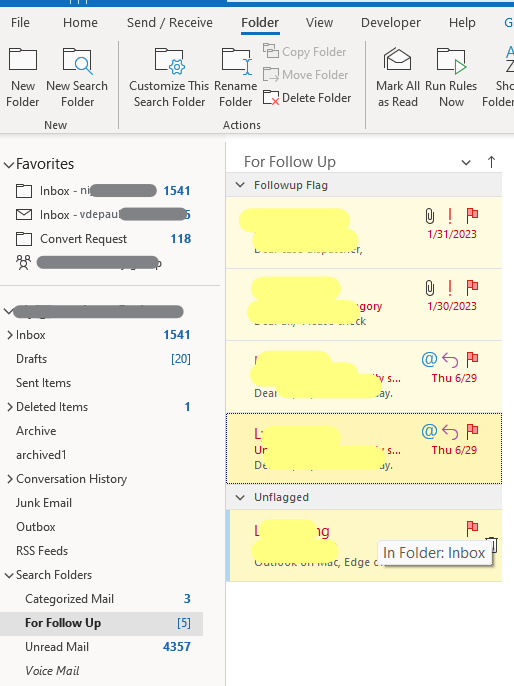Expand the Deleted Items folder
Screen dimensions: 514x686
(x=10, y=407)
